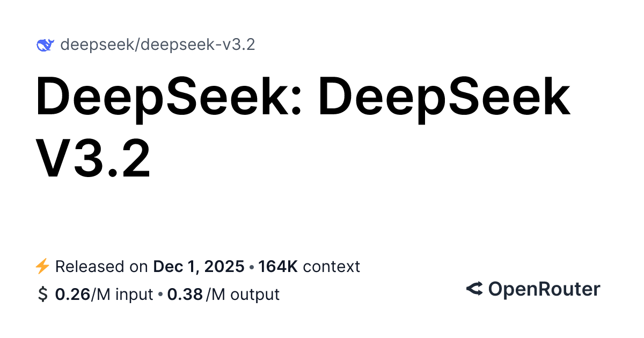This screenshot has width=644, height=338.
Task: Click the bullet separator after the release date
Action: [252, 267]
